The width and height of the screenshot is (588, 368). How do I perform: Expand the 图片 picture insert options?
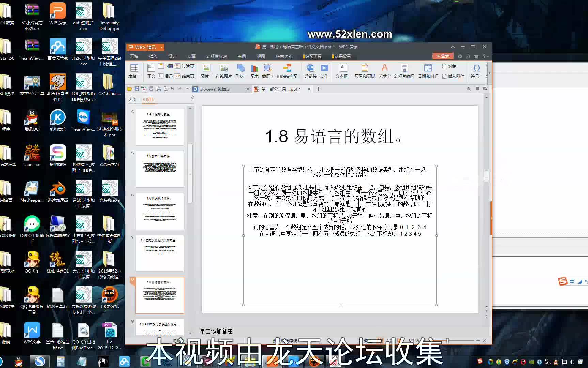click(x=206, y=71)
